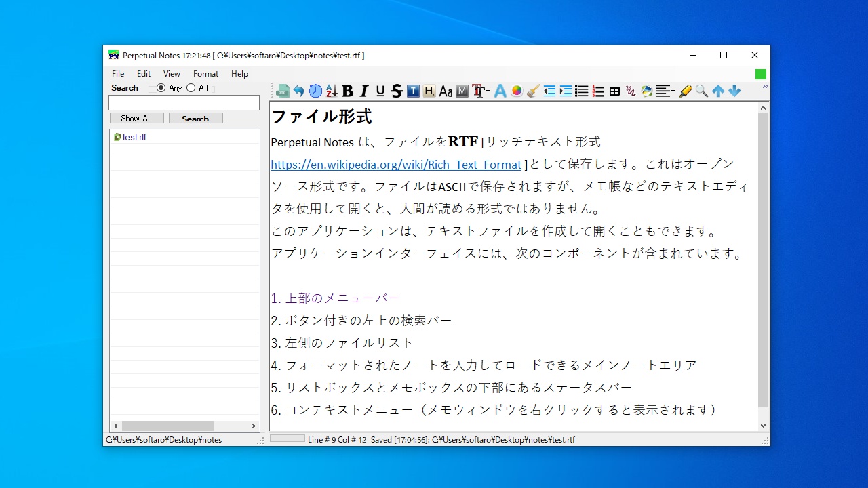Click the insert picture icon
This screenshot has width=868, height=488.
(647, 91)
